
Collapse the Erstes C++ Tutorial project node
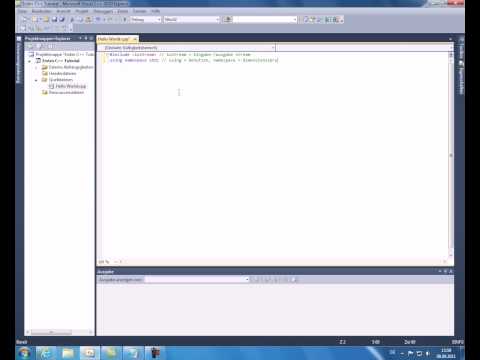point(30,61)
